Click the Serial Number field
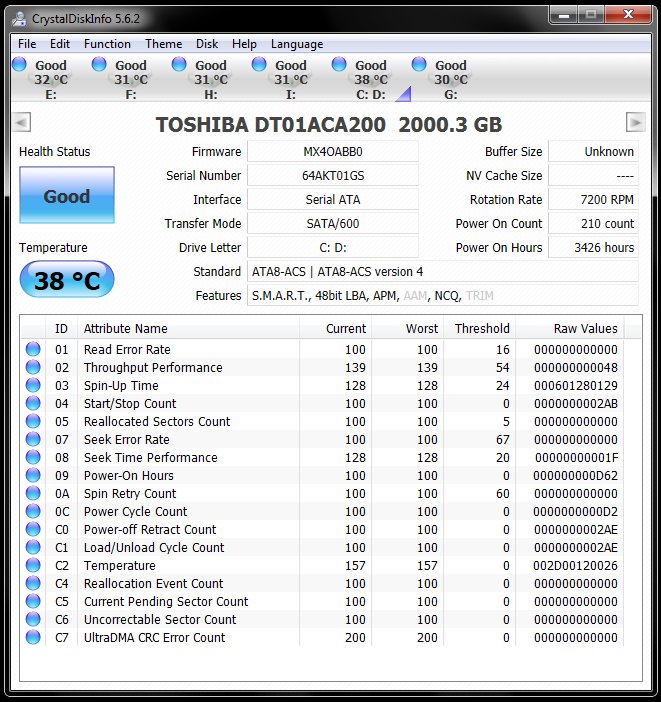 (x=332, y=176)
